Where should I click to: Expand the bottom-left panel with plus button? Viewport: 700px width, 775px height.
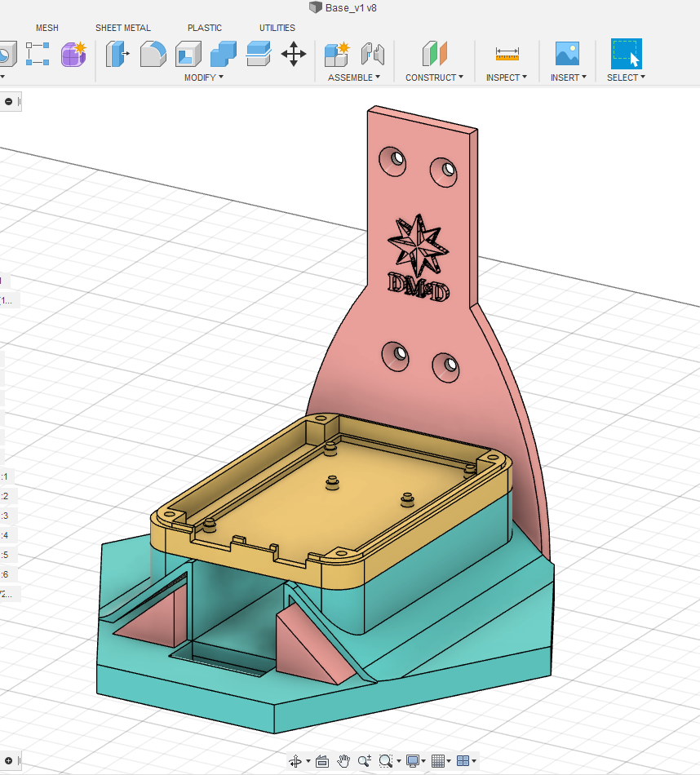[8, 761]
